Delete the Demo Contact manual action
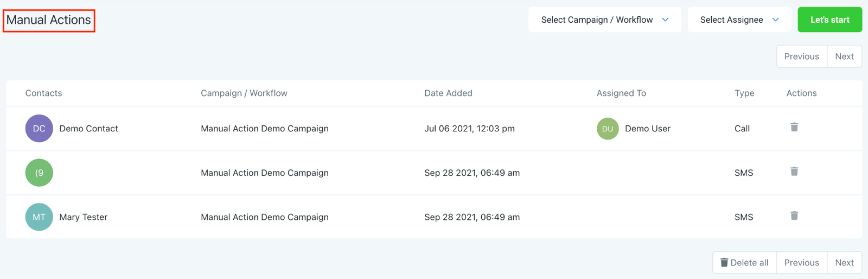The image size is (868, 279). pos(794,128)
